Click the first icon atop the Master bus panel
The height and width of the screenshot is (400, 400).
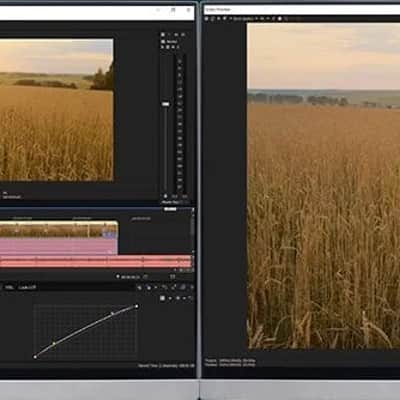[x=163, y=35]
